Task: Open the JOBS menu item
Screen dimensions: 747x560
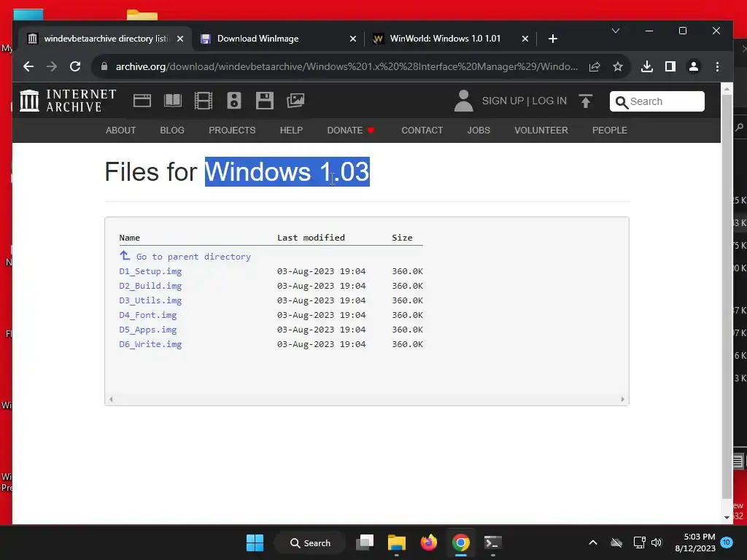Action: (x=479, y=131)
